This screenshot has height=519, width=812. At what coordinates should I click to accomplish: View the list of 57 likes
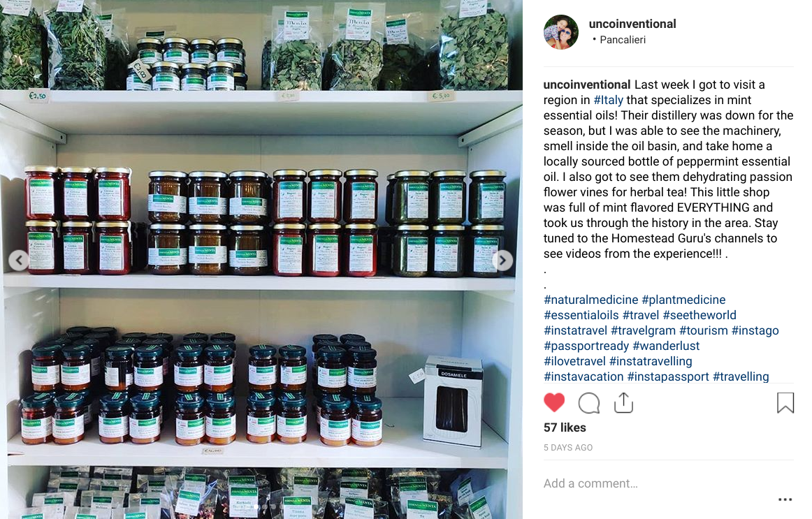(x=565, y=427)
